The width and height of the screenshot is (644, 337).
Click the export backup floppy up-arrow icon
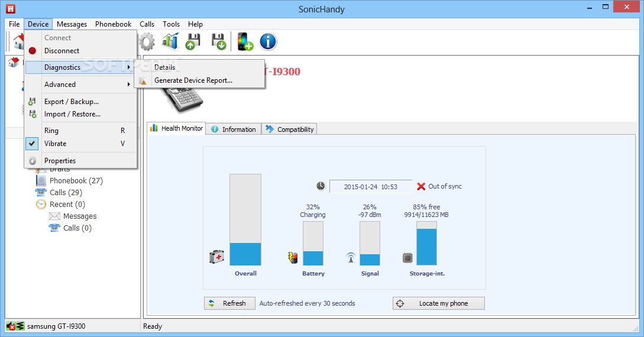point(193,41)
